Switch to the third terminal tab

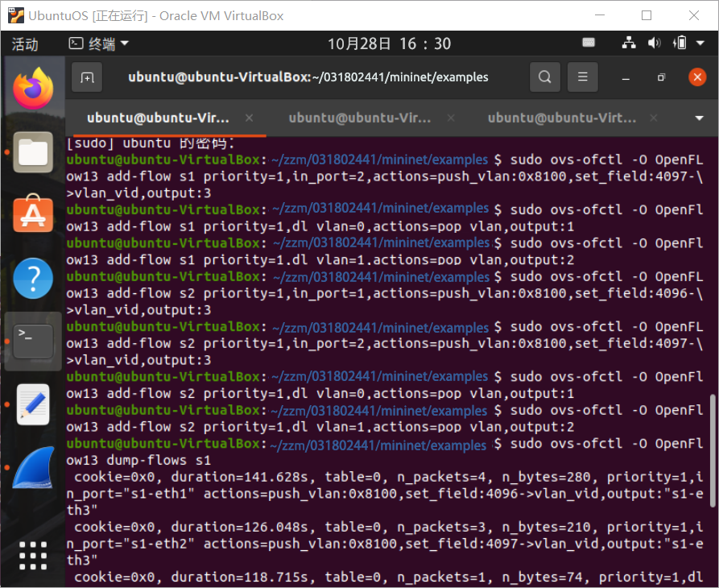[x=562, y=118]
